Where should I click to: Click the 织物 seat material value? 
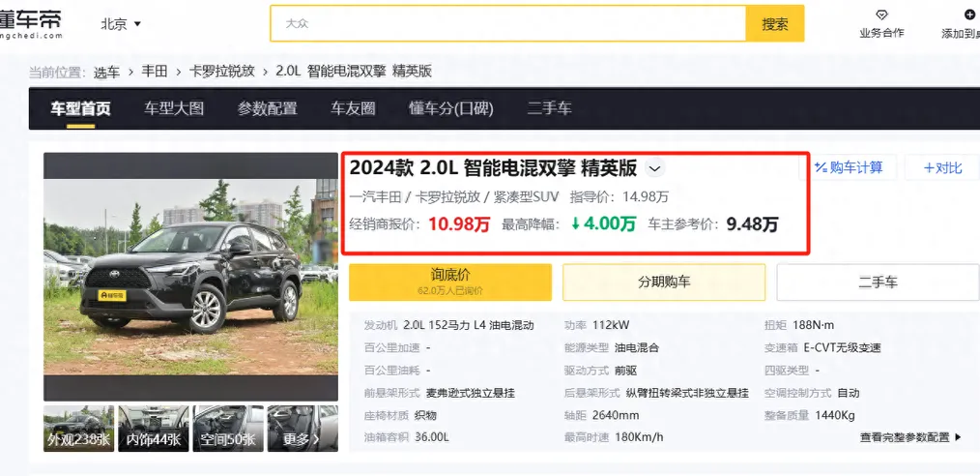(x=425, y=416)
